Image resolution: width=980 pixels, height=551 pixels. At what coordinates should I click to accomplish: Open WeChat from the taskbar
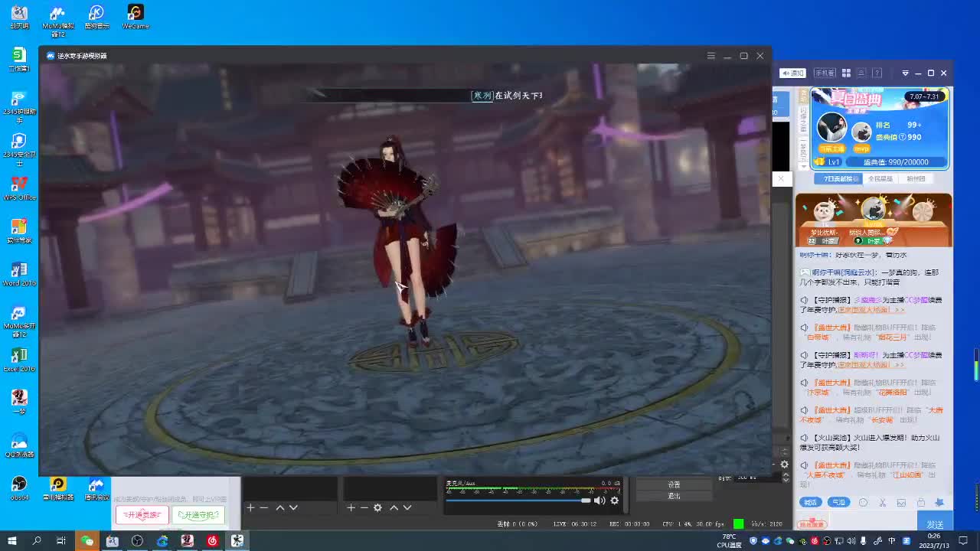[87, 541]
